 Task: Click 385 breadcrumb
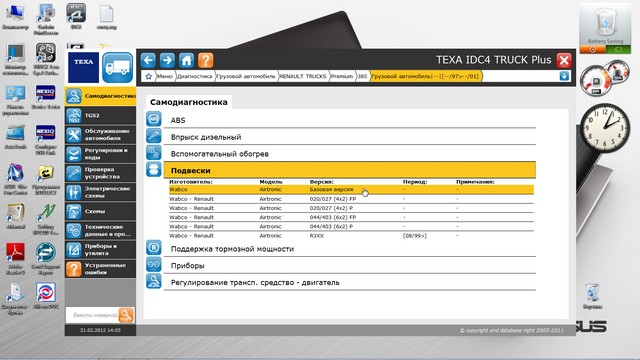pos(362,76)
